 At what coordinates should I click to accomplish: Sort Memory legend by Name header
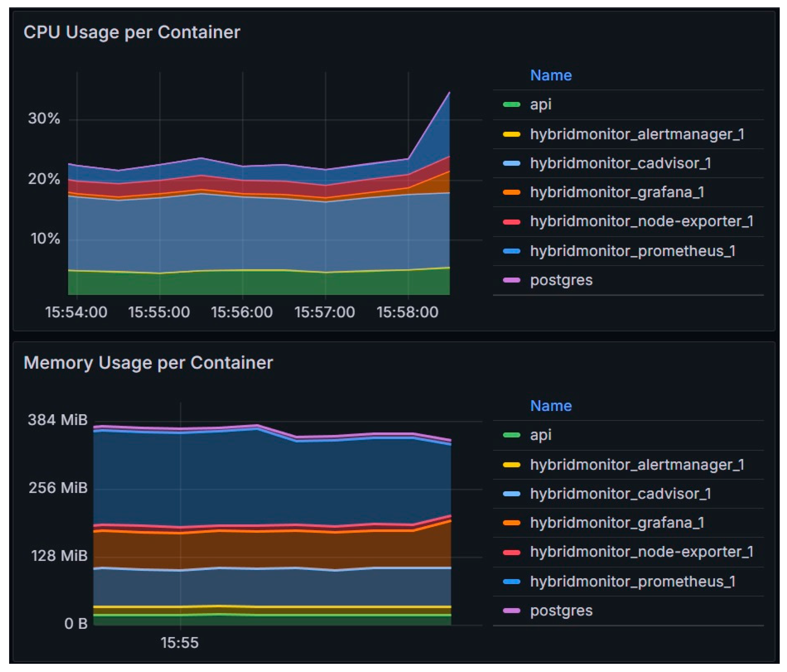[551, 406]
